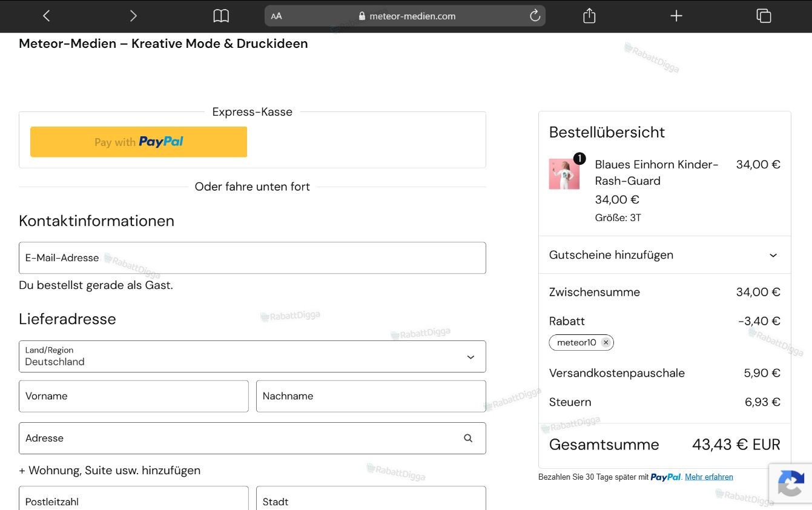This screenshot has height=510, width=812.
Task: Click the Versandkostenpauschale 5,90 € amount
Action: click(x=762, y=373)
